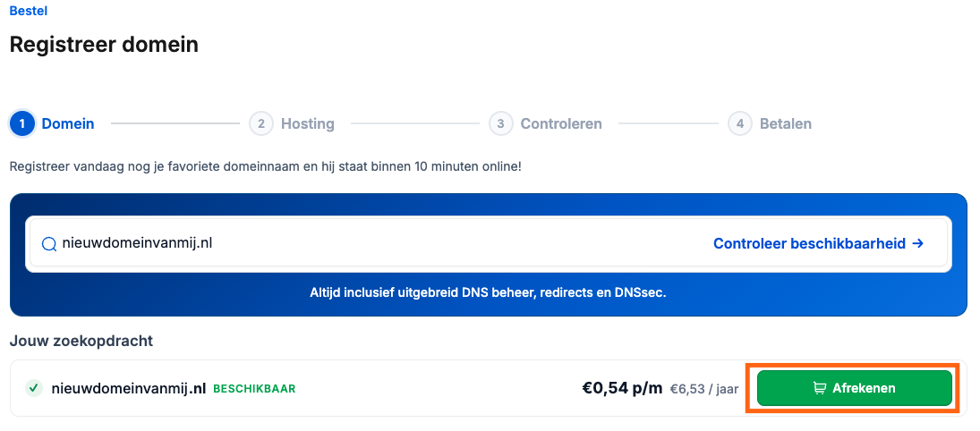Click the BESCHIKBAAR availability badge
This screenshot has height=431, width=980.
pos(254,389)
